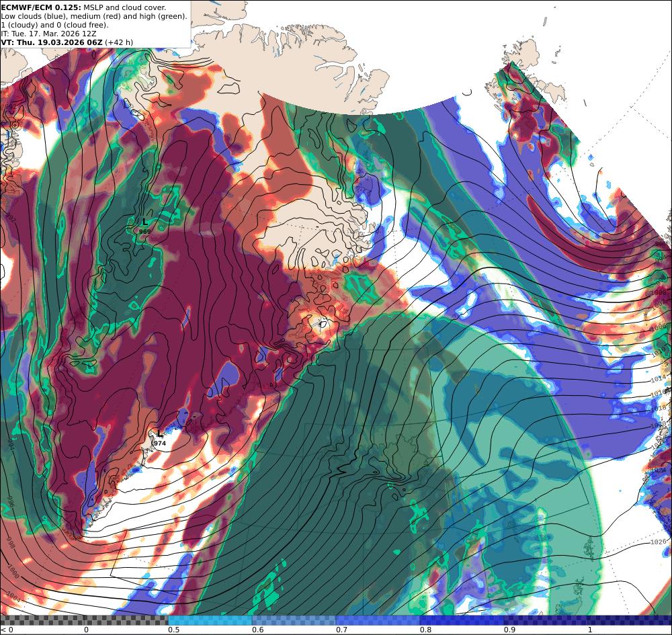The image size is (672, 635).
Task: Click the low pressure 'L' marker labeled 969
Action: (x=145, y=222)
